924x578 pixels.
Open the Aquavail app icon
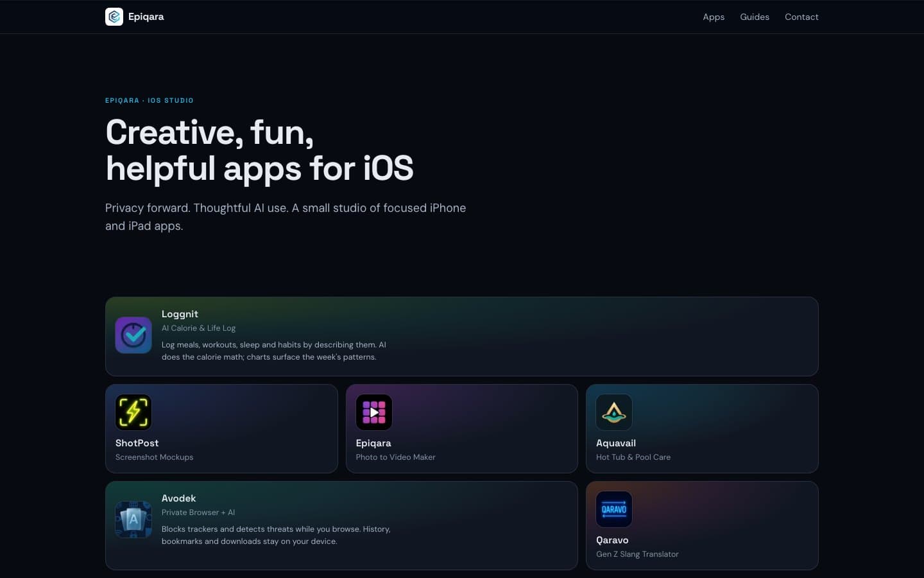point(614,412)
